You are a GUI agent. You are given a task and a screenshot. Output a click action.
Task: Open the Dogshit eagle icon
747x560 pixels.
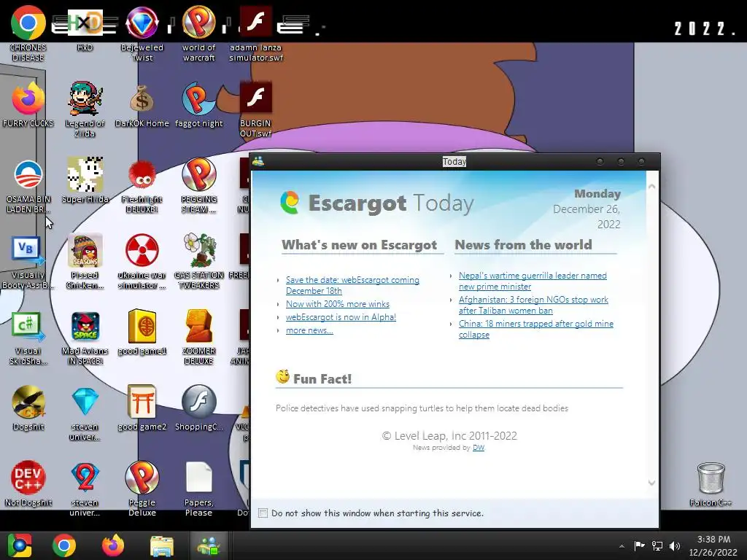[x=28, y=402]
